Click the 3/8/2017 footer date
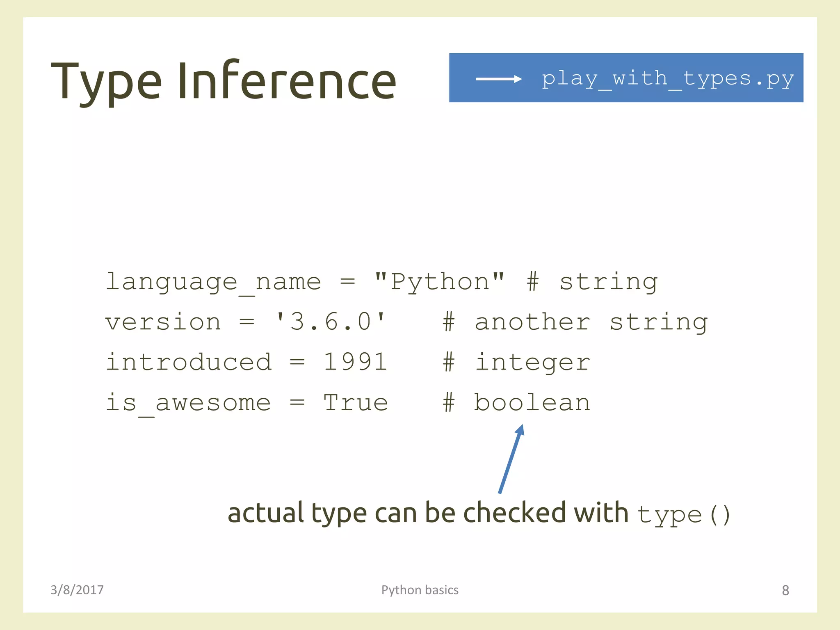 (x=77, y=590)
